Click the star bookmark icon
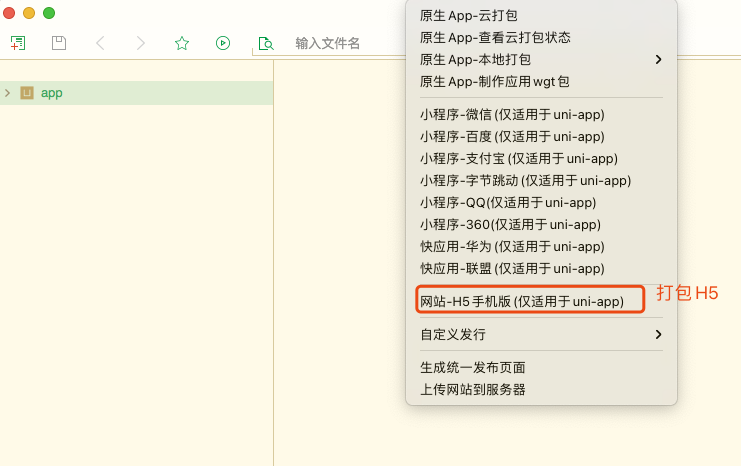741x466 pixels. click(182, 43)
